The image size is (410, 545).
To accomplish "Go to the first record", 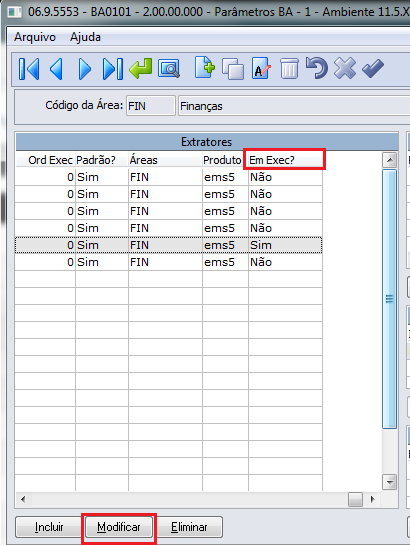I will pyautogui.click(x=29, y=68).
